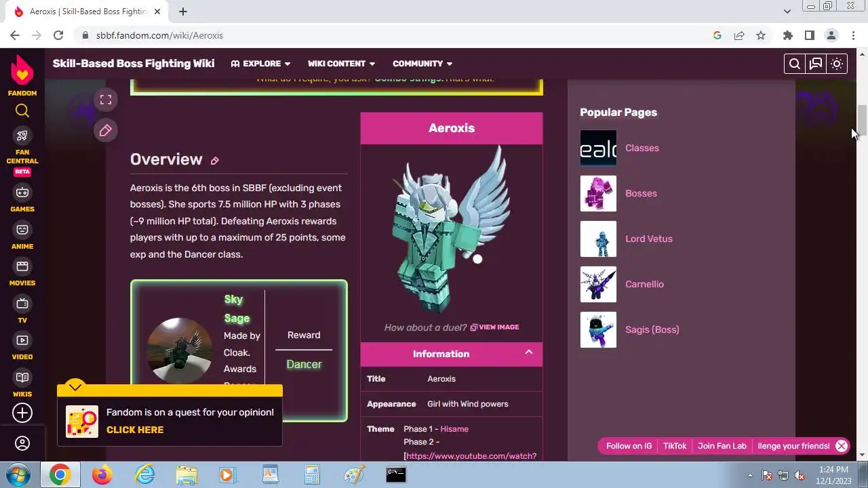Open the wiki Discuss chat icon
The image size is (868, 488).
pyautogui.click(x=816, y=64)
